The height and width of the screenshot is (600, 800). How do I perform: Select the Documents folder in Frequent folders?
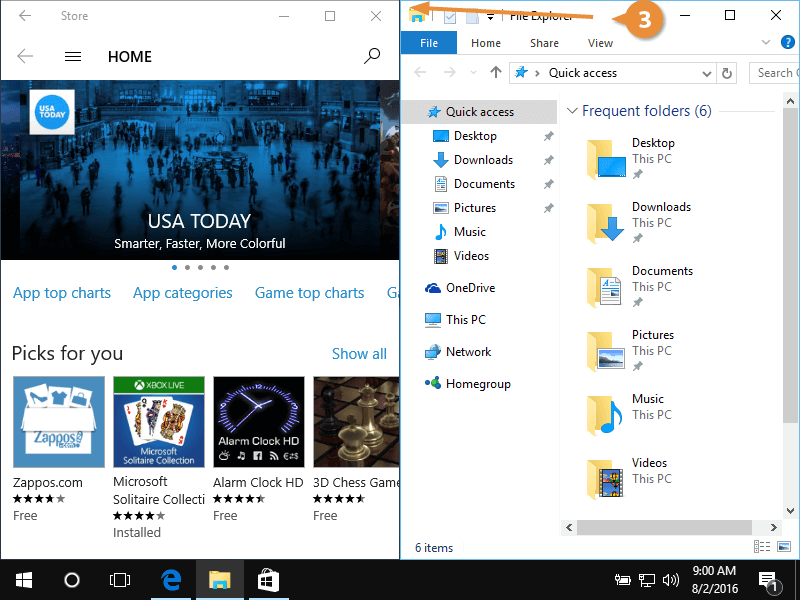tap(640, 287)
